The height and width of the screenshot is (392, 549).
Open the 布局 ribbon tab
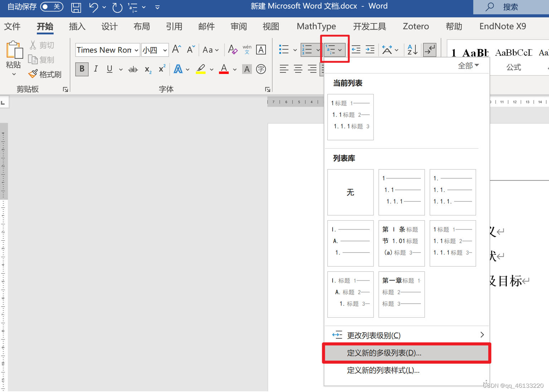[142, 26]
